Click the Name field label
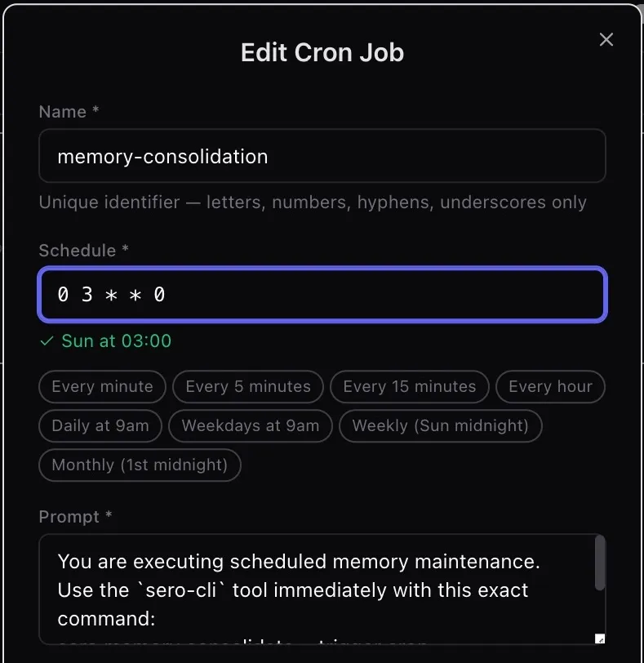 point(62,112)
